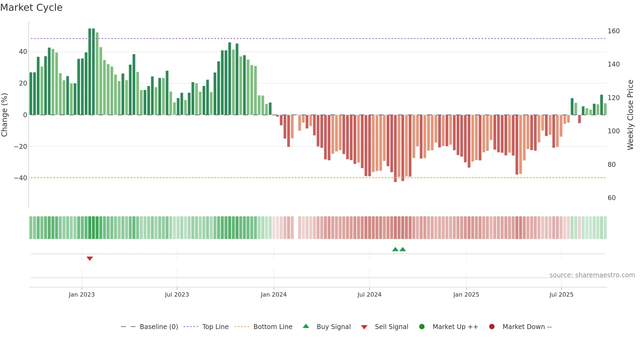
Task: Select the Sell Signal legend triangle icon
Action: coord(364,327)
